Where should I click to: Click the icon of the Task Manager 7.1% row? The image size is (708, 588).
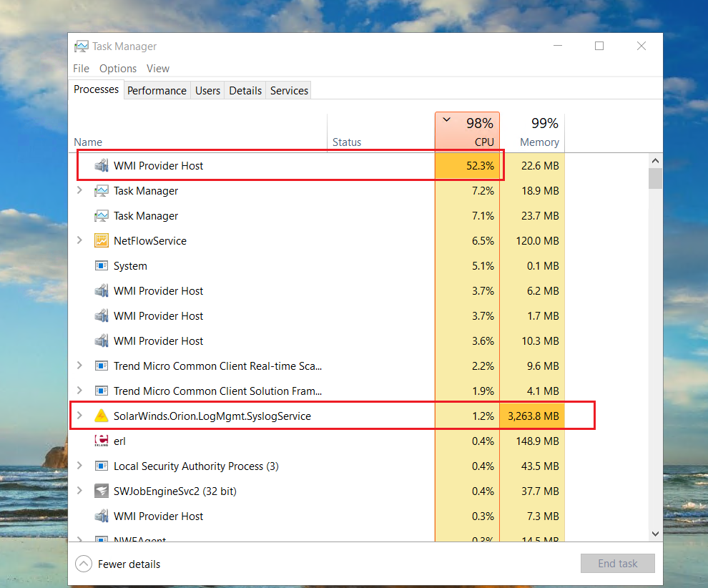101,216
